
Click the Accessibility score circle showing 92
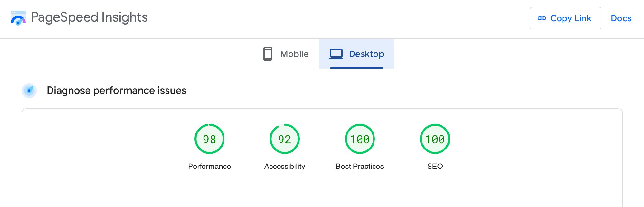[x=285, y=139]
